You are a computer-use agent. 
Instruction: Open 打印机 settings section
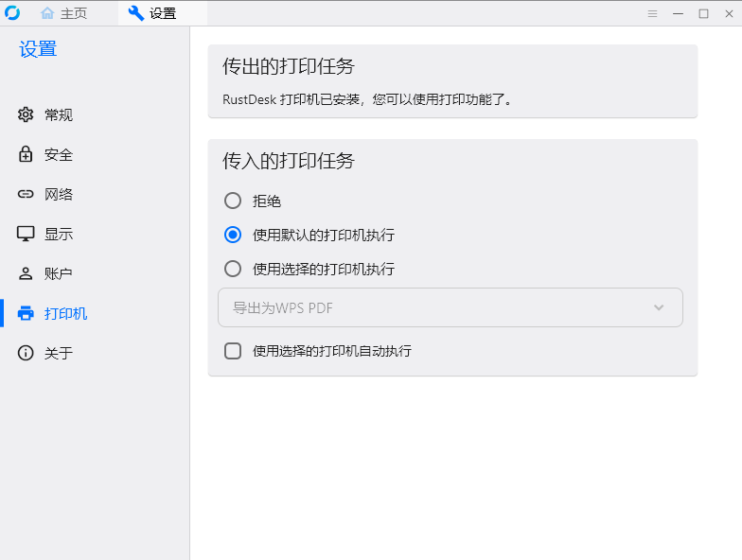click(66, 313)
